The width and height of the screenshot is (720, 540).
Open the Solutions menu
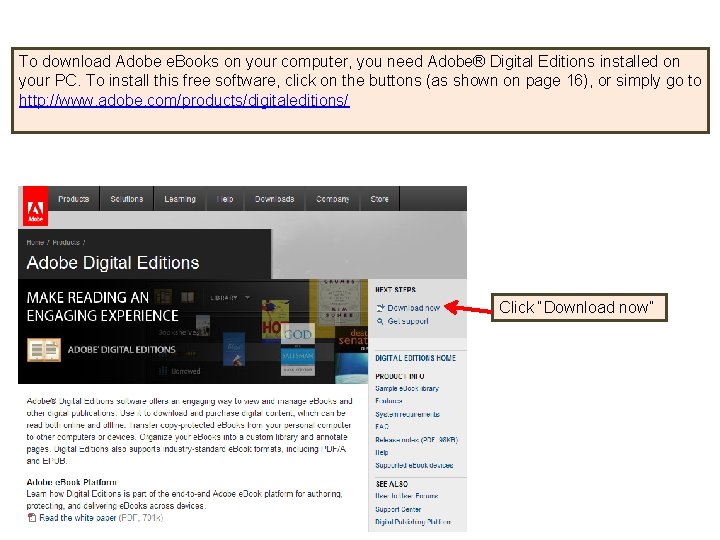pyautogui.click(x=127, y=199)
